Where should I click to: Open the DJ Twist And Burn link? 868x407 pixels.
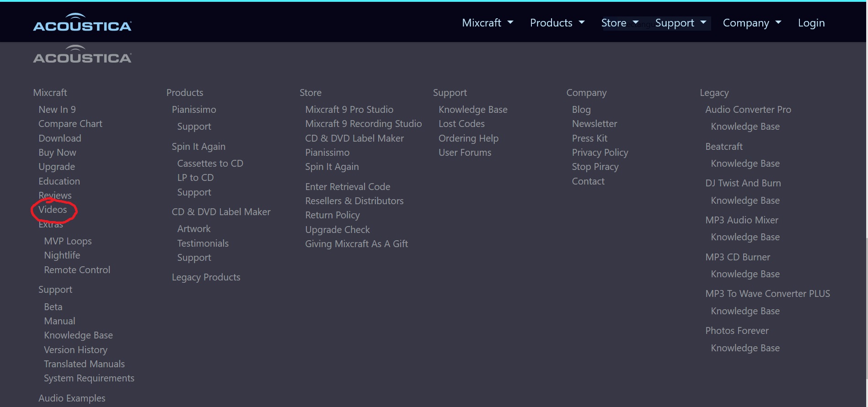743,183
